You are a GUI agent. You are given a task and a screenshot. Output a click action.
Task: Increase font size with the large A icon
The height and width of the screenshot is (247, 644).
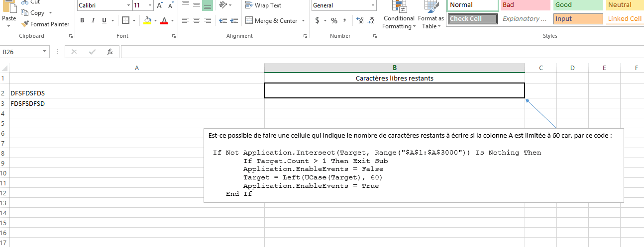[x=160, y=6]
